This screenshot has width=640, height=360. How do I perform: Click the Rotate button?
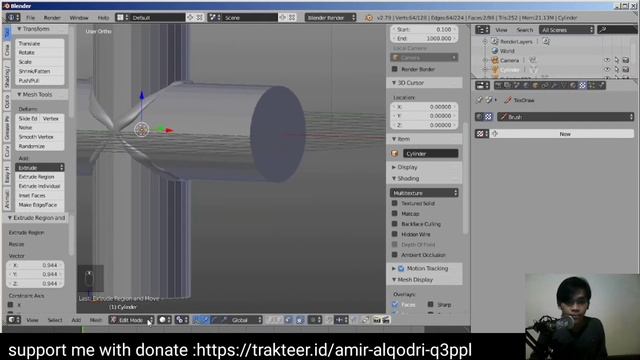40,53
